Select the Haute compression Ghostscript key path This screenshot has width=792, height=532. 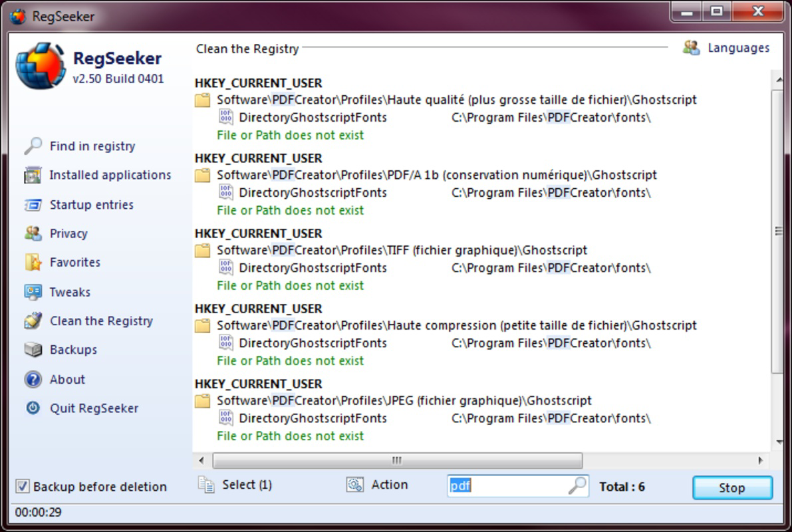click(x=457, y=326)
